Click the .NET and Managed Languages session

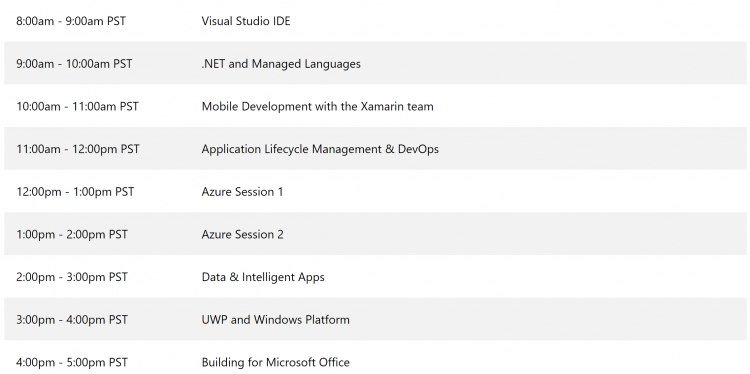(281, 64)
